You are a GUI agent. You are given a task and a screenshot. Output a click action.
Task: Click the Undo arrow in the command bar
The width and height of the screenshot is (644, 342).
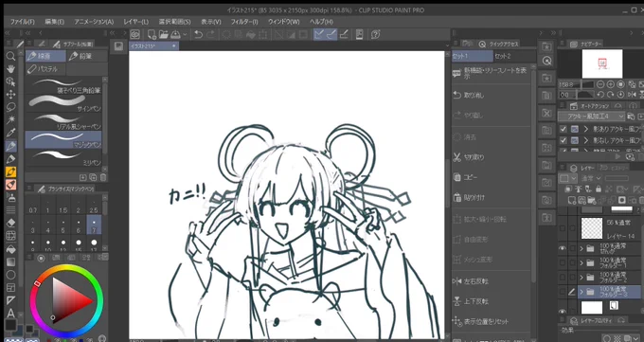pos(198,34)
